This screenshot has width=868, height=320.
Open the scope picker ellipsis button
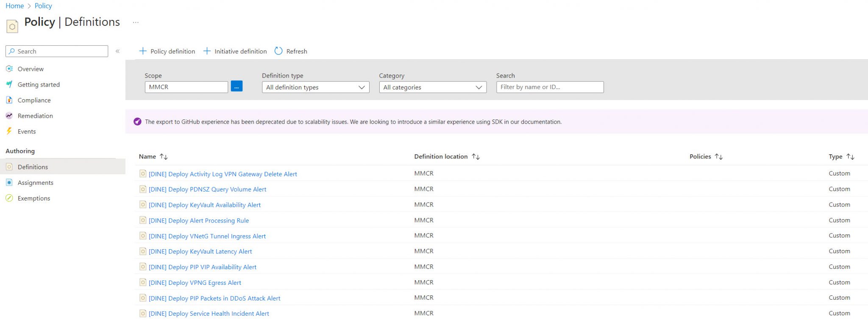click(x=236, y=87)
